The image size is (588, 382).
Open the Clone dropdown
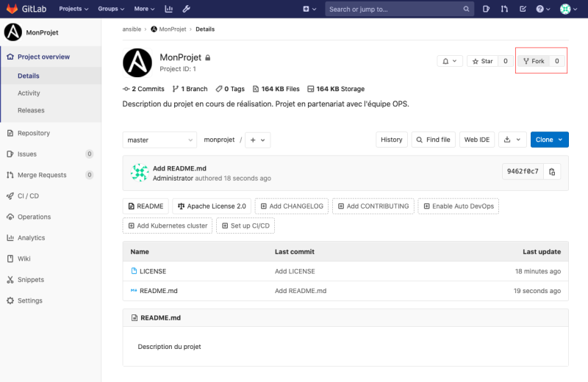550,140
